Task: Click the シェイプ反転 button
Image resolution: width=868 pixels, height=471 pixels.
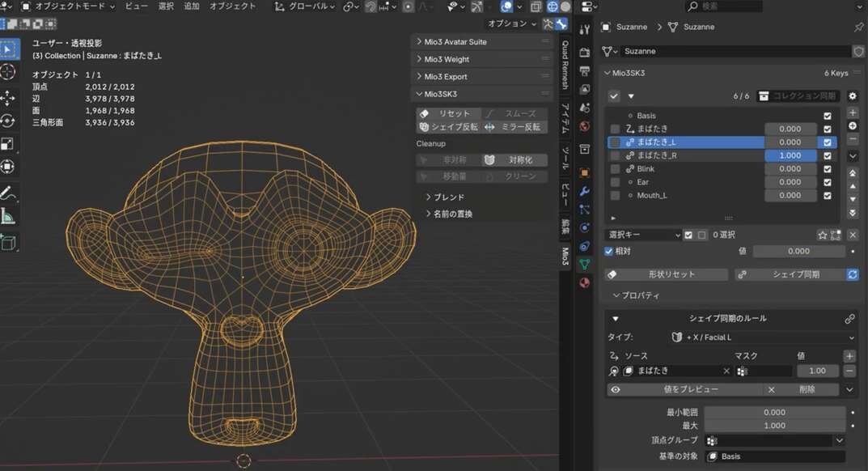Action: (448, 127)
